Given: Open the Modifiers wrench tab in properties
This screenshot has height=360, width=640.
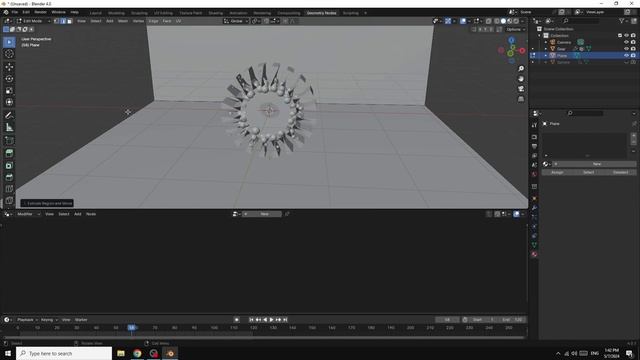Looking at the screenshot, I should click(x=534, y=208).
